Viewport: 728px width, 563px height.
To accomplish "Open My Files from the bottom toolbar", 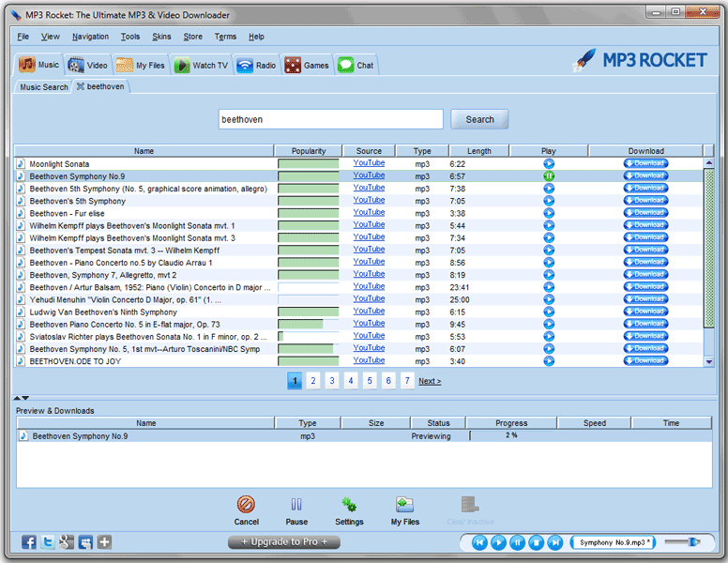I will 404,505.
